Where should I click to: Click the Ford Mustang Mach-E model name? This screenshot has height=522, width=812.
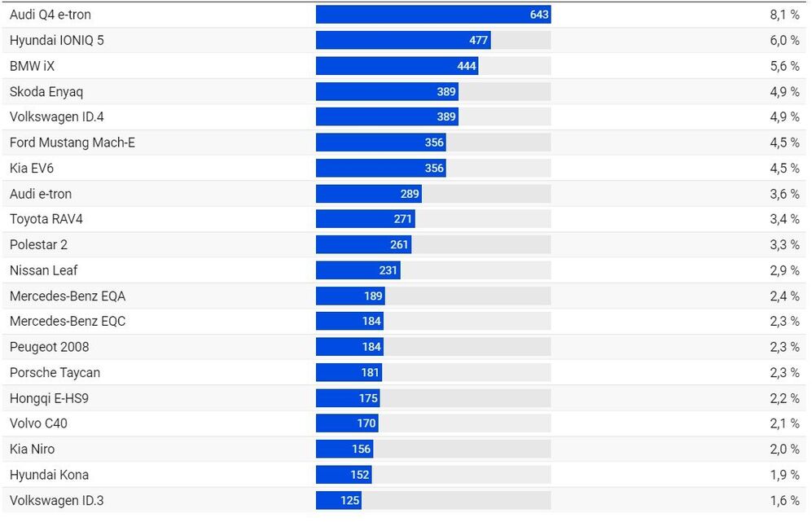[72, 143]
